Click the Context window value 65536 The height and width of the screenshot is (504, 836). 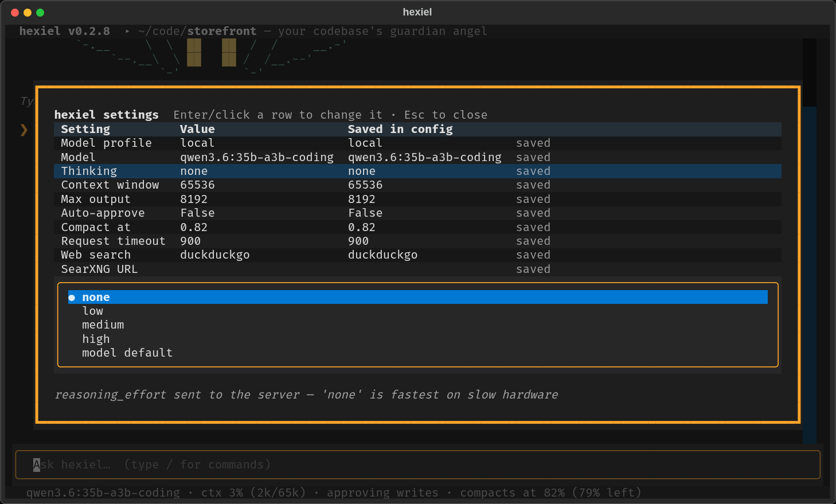[x=197, y=185]
